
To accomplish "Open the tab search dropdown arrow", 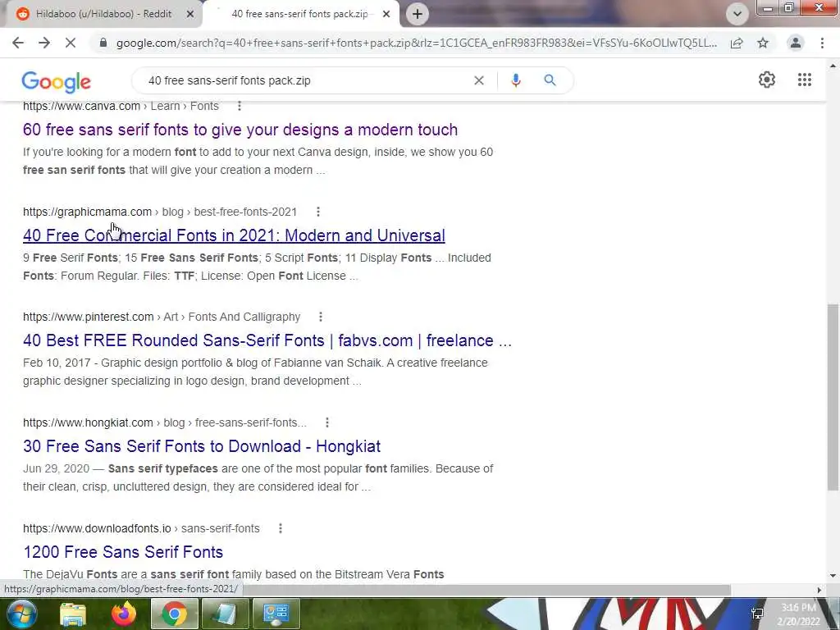I will coord(737,14).
